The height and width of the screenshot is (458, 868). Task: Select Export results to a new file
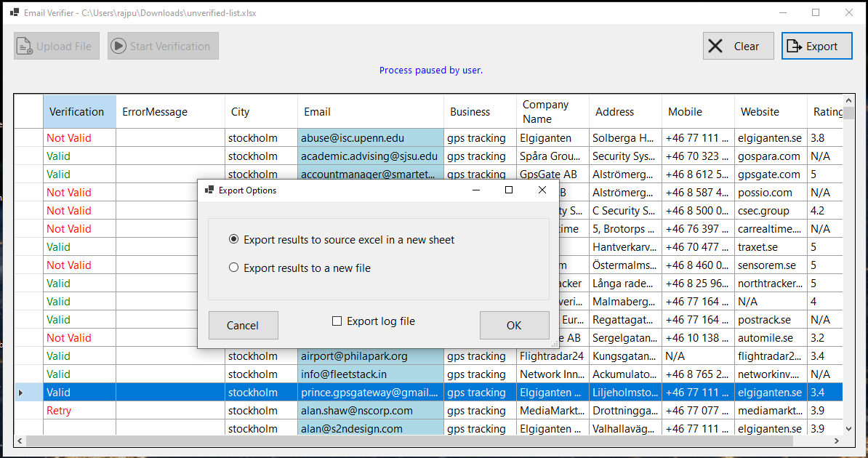point(233,268)
